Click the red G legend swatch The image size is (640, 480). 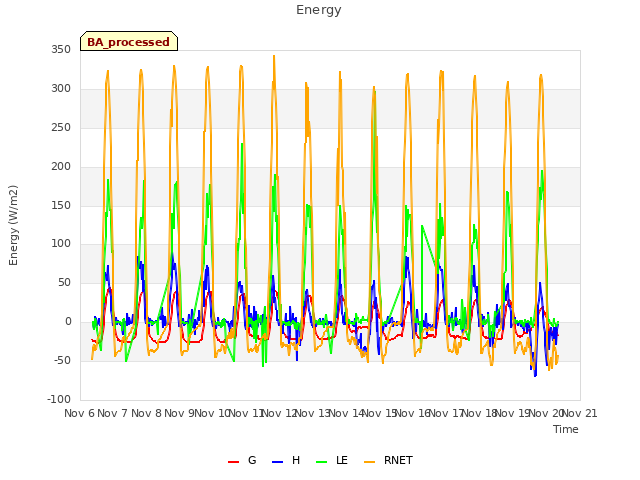(233, 462)
